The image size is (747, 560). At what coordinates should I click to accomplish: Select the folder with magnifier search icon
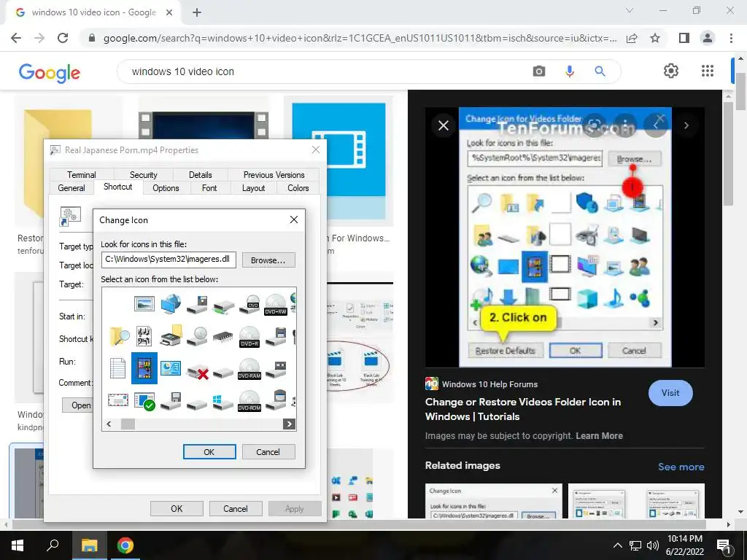tap(119, 336)
